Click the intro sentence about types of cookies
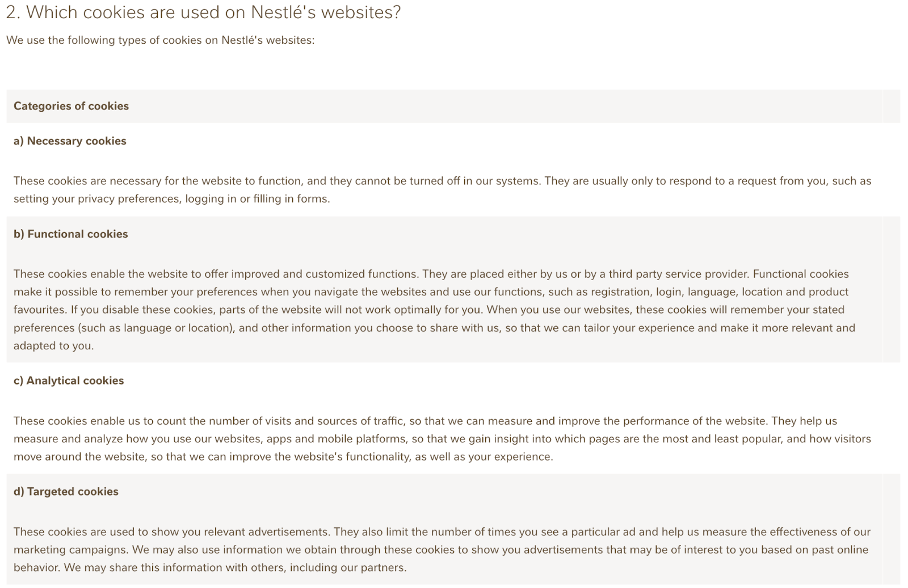The width and height of the screenshot is (908, 588). coord(160,40)
